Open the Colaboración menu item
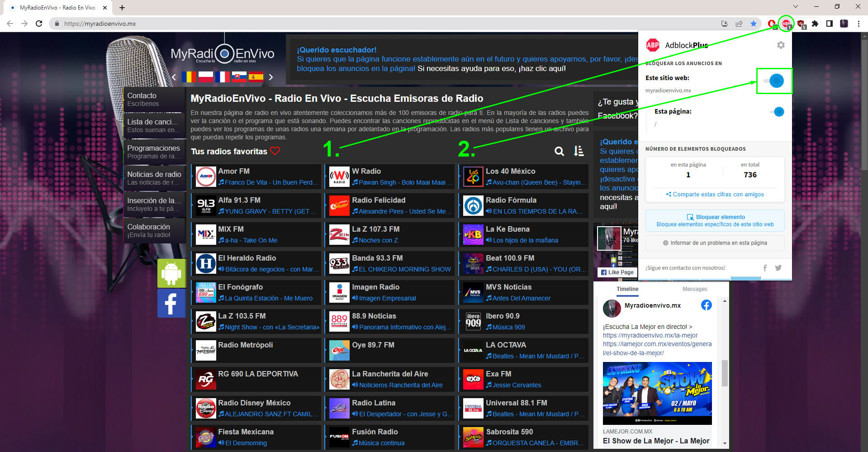The image size is (868, 452). coord(154,231)
